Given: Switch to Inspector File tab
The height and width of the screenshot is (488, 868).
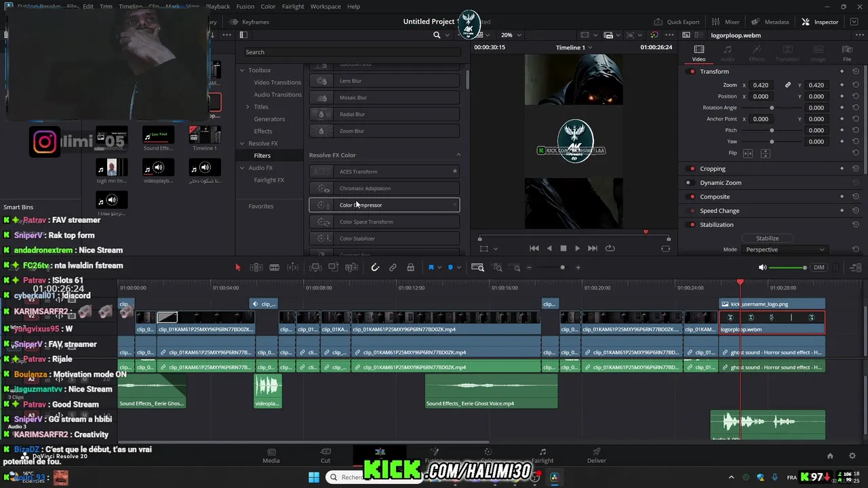Looking at the screenshot, I should pos(847,53).
